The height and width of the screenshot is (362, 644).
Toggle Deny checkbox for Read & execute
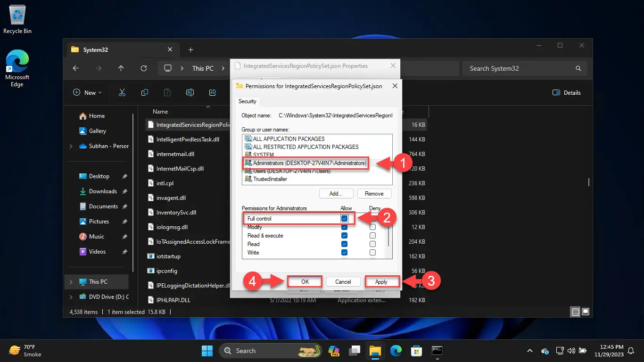click(x=373, y=236)
